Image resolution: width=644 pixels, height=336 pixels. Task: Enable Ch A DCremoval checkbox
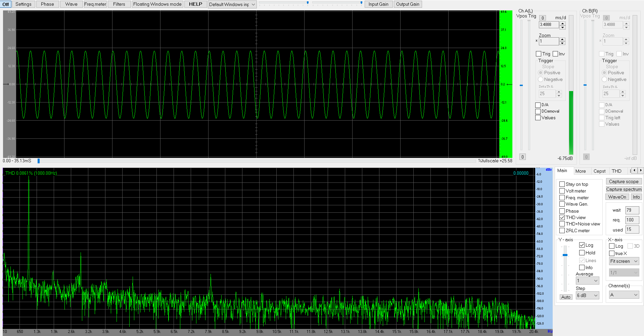tap(538, 111)
